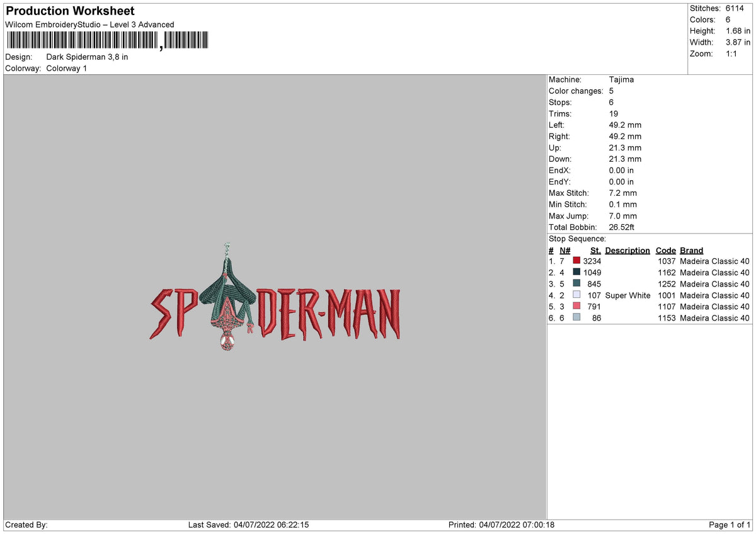The image size is (756, 534).
Task: Click the Machine value 'Tajima'
Action: pyautogui.click(x=621, y=79)
